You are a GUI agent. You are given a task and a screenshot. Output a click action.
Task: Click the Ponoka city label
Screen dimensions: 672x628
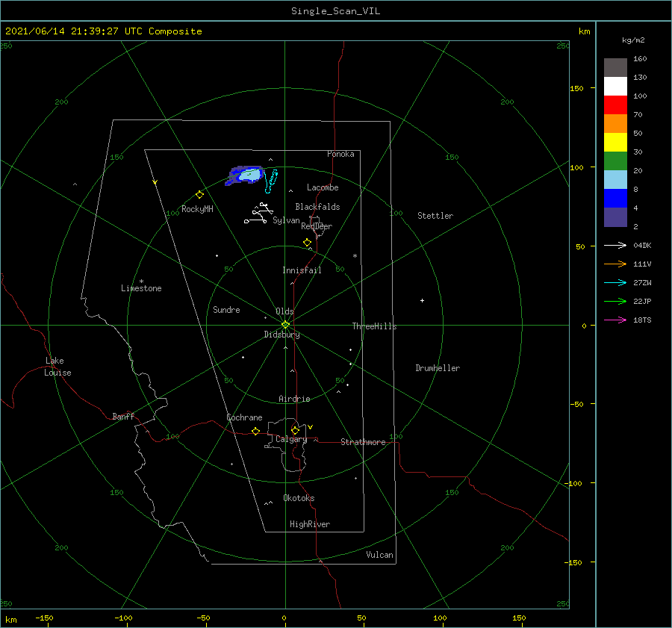coord(340,154)
